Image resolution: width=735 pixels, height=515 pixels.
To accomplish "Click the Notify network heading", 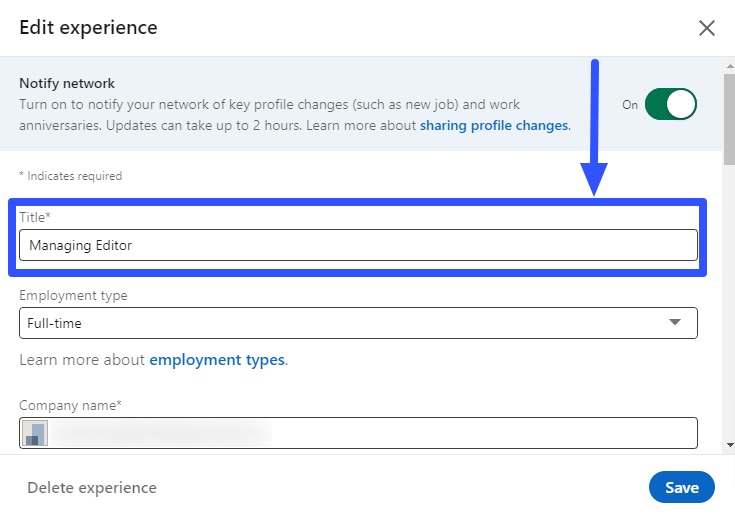I will [67, 84].
